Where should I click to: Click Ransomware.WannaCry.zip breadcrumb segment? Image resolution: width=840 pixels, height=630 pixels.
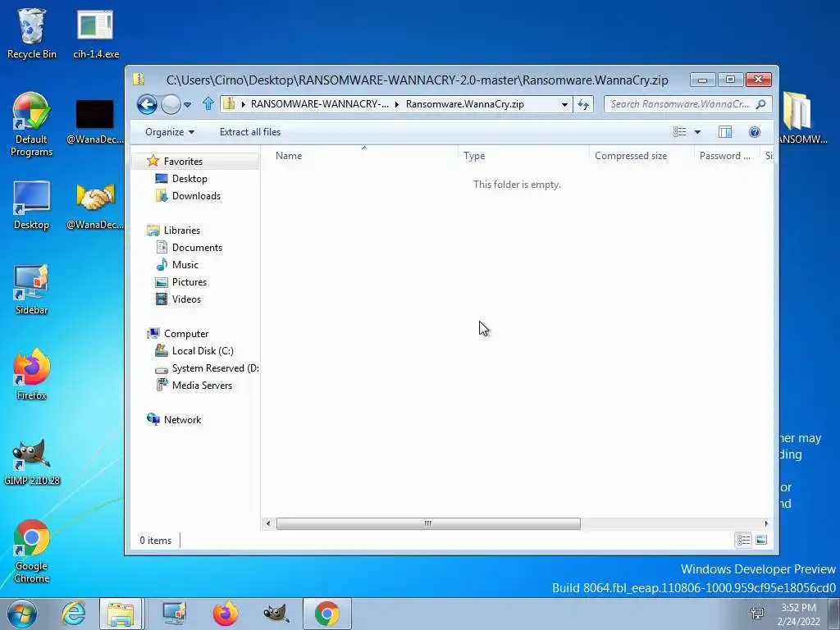point(464,104)
